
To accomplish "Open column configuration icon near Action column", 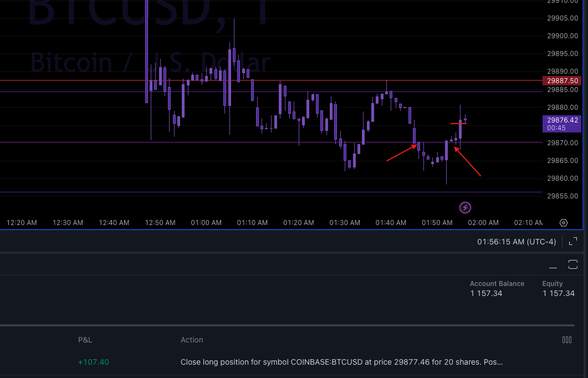I will (x=567, y=340).
